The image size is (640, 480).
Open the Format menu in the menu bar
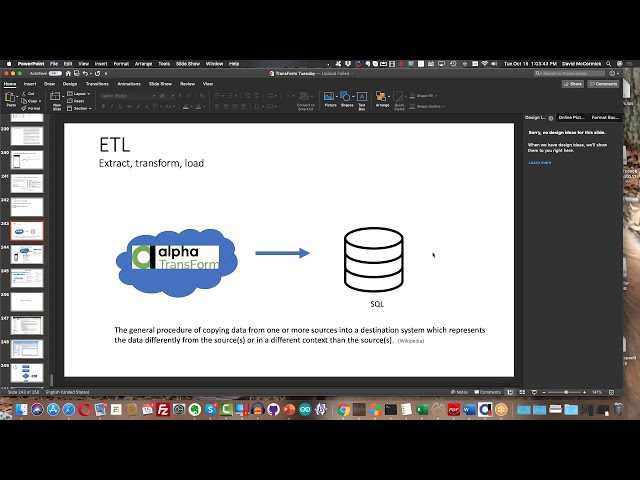click(121, 64)
